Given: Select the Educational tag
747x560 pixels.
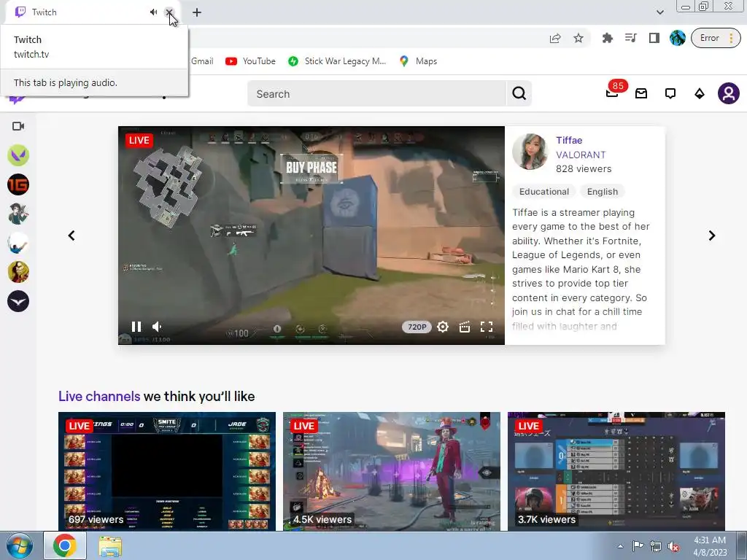Looking at the screenshot, I should [544, 192].
